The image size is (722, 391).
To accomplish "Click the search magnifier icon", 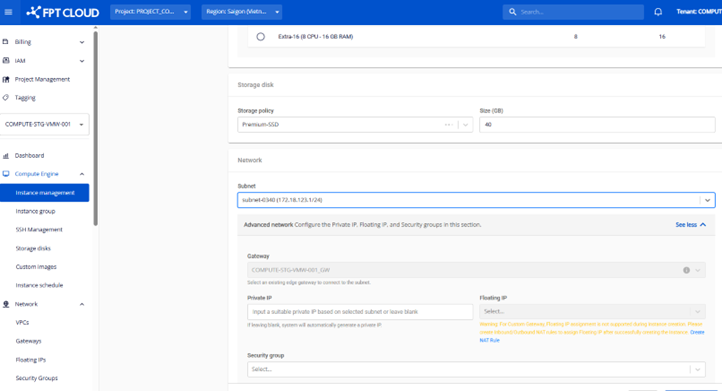I will click(512, 12).
